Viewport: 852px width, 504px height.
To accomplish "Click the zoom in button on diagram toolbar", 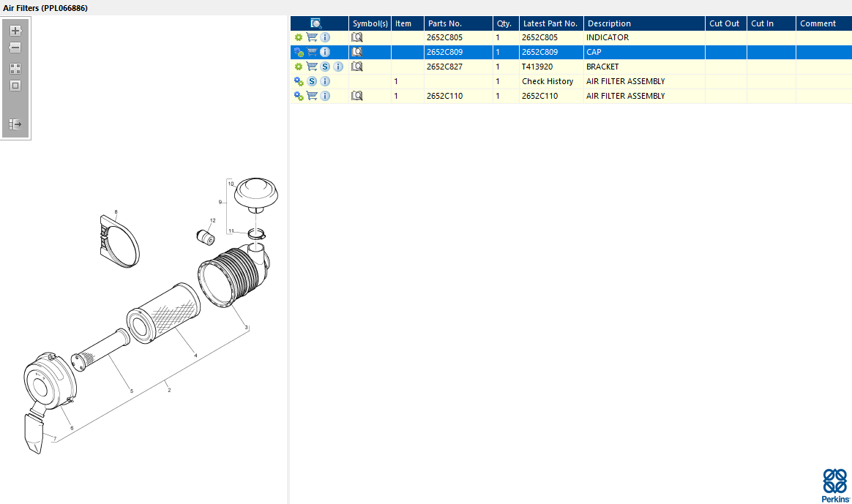I will 15,31.
